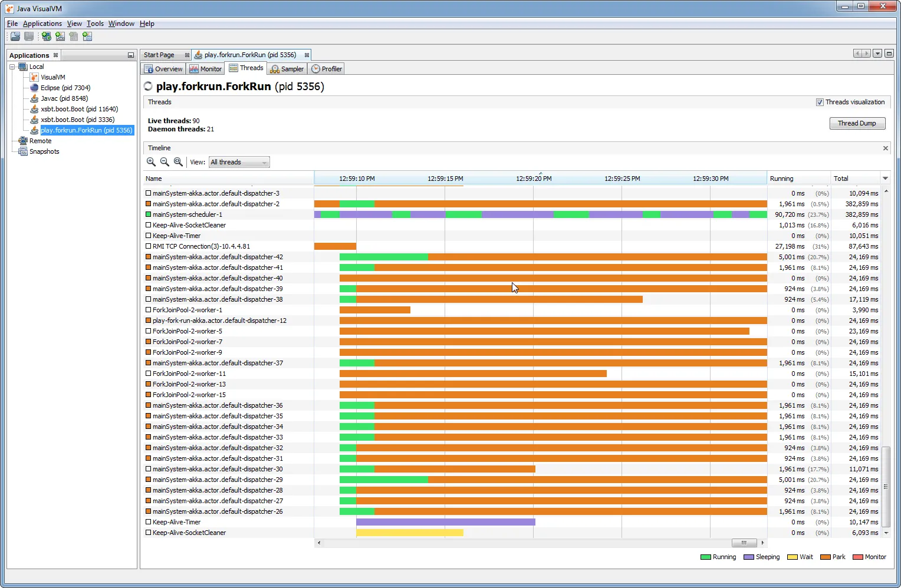Sort threads by the Total column header
The height and width of the screenshot is (588, 901).
(x=856, y=179)
